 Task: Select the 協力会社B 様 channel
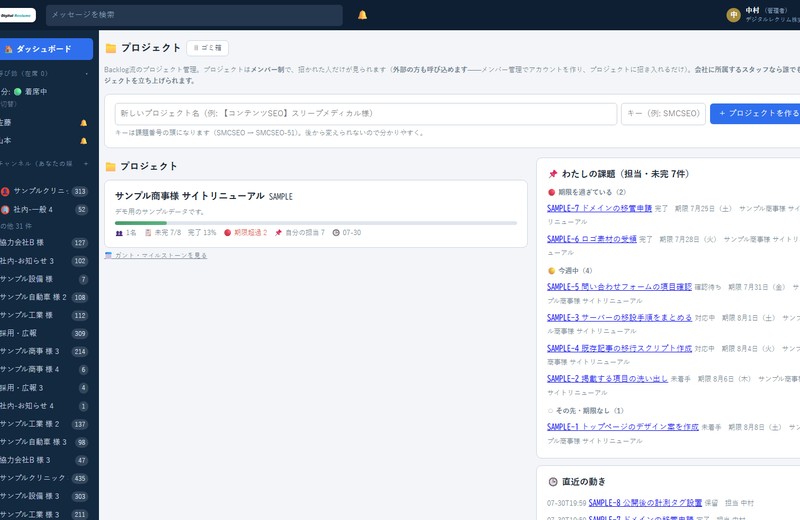[x=44, y=242]
